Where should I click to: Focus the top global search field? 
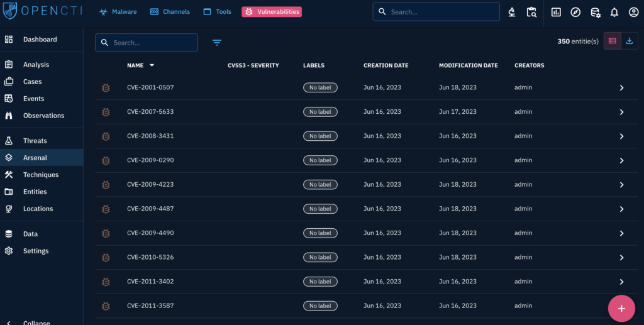click(440, 12)
